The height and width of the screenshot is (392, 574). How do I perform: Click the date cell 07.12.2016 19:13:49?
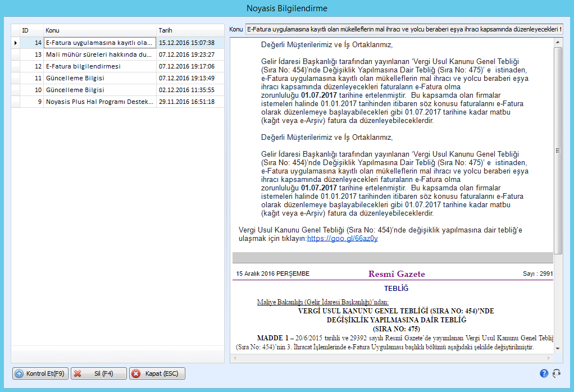click(x=190, y=78)
